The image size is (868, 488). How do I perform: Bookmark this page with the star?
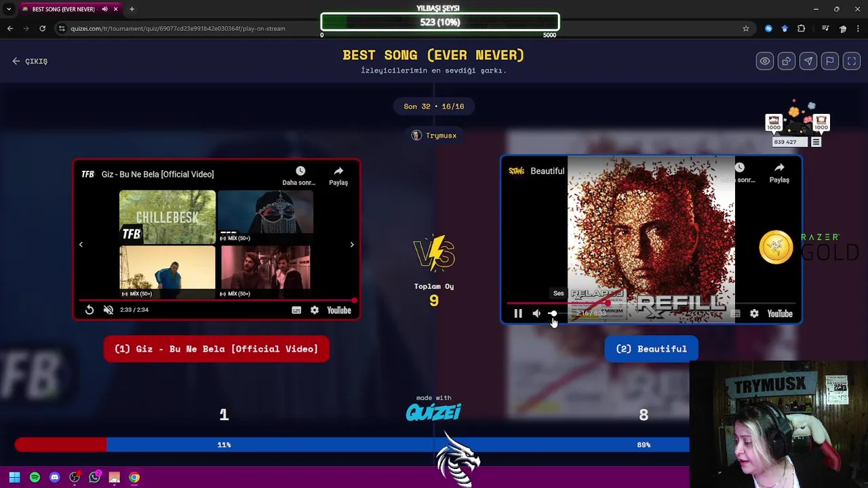click(746, 28)
